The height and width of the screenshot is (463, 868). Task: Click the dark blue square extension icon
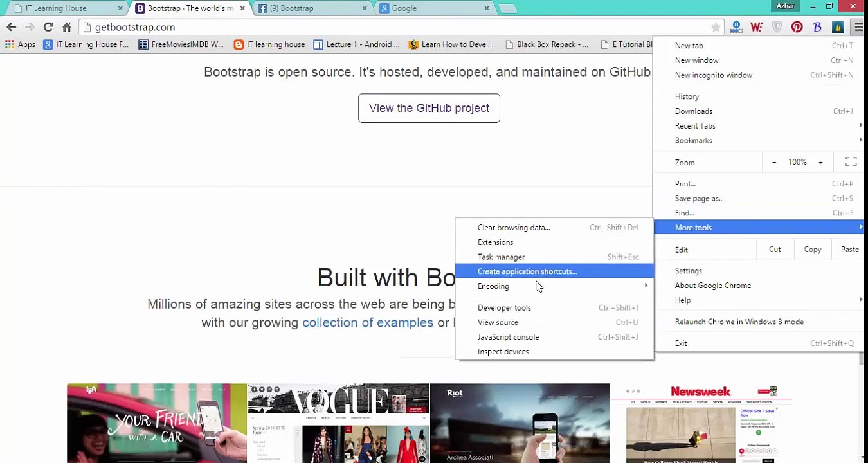837,27
